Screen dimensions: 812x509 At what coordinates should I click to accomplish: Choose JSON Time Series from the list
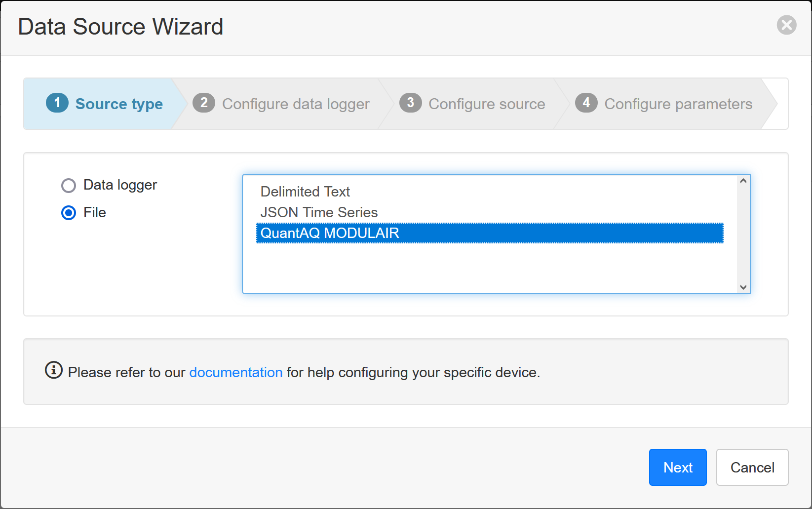pos(490,212)
